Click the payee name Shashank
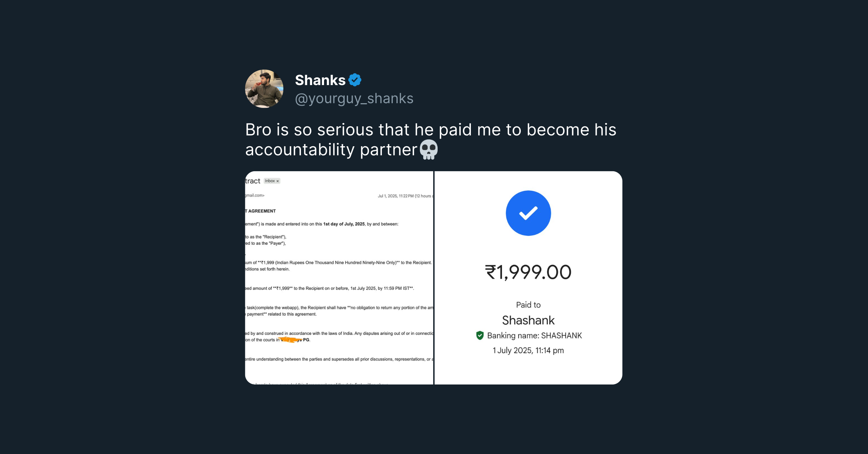 click(528, 320)
